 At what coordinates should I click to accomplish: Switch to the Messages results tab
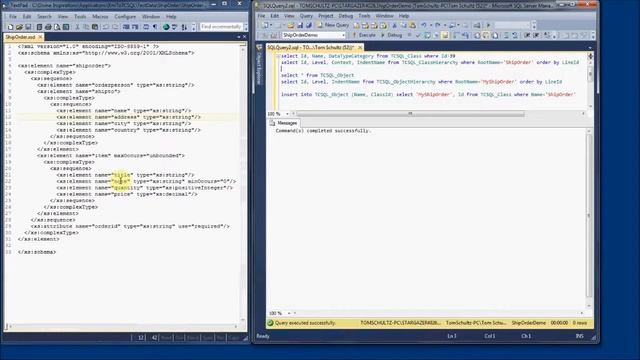tap(284, 123)
